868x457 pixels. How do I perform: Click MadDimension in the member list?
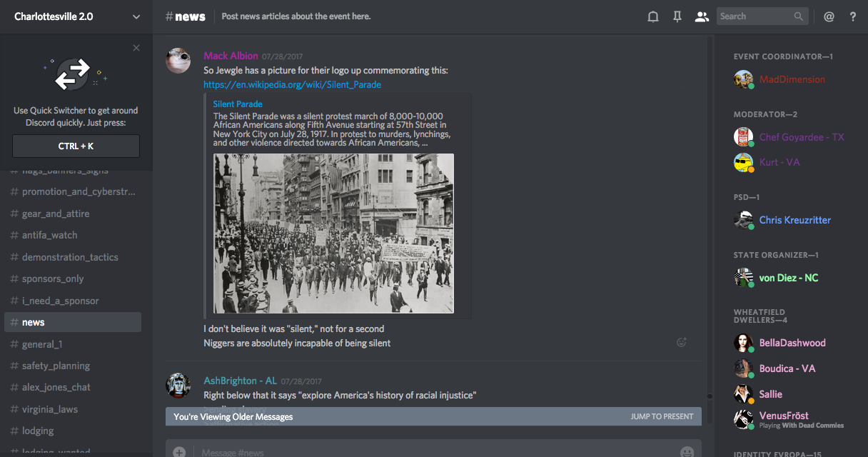(792, 79)
